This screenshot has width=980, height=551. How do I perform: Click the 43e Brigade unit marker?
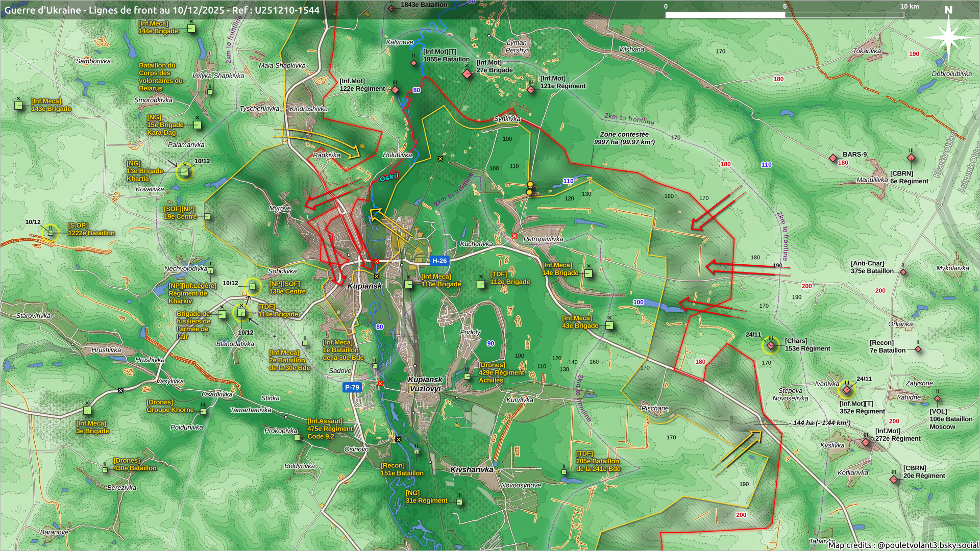tap(609, 326)
